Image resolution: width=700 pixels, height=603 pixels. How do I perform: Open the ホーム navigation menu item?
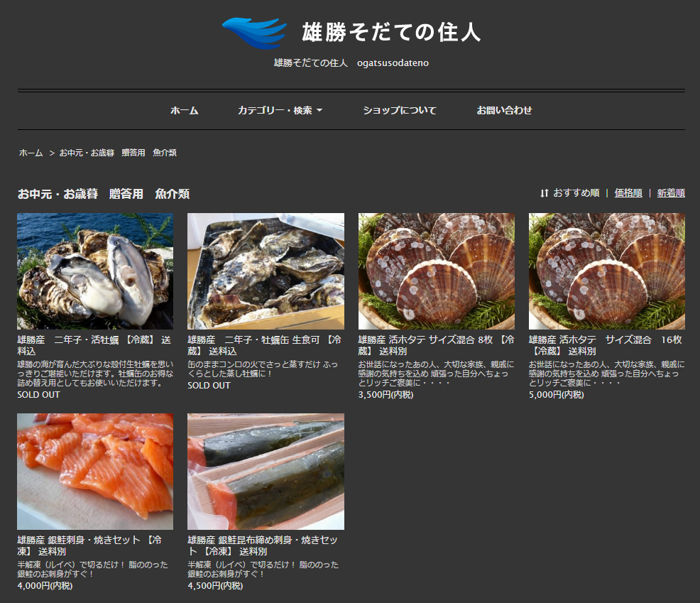184,111
